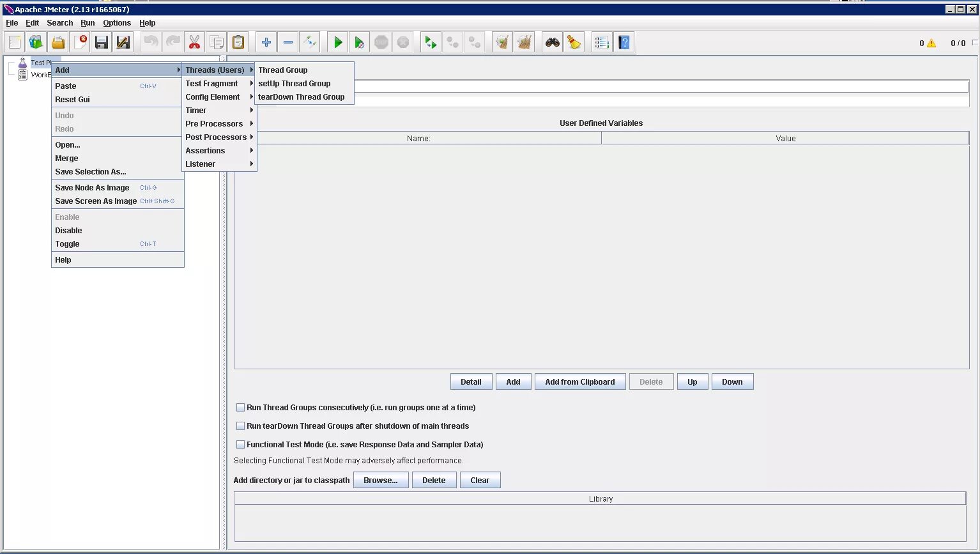Expand Pre Processors submenu
The image size is (980, 554).
pyautogui.click(x=219, y=124)
